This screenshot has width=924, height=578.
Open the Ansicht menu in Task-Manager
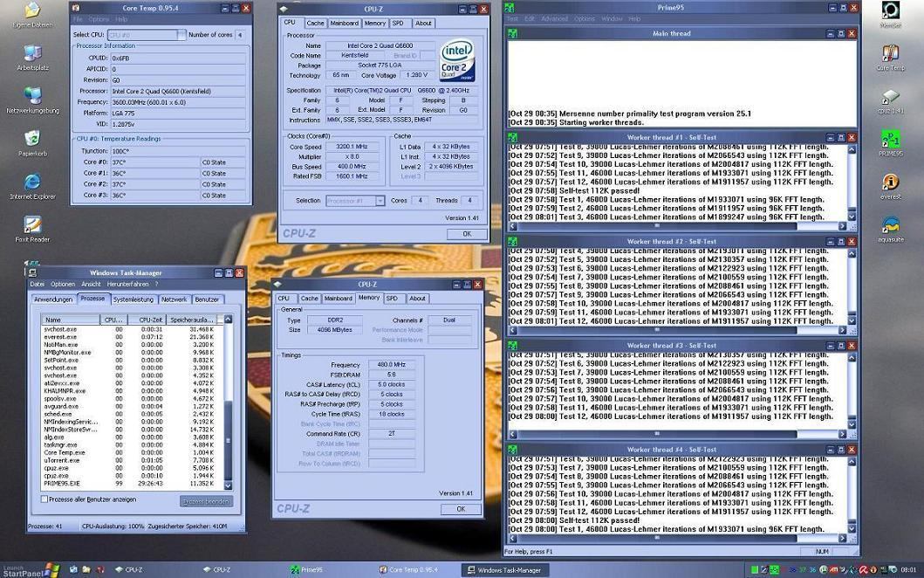91,285
